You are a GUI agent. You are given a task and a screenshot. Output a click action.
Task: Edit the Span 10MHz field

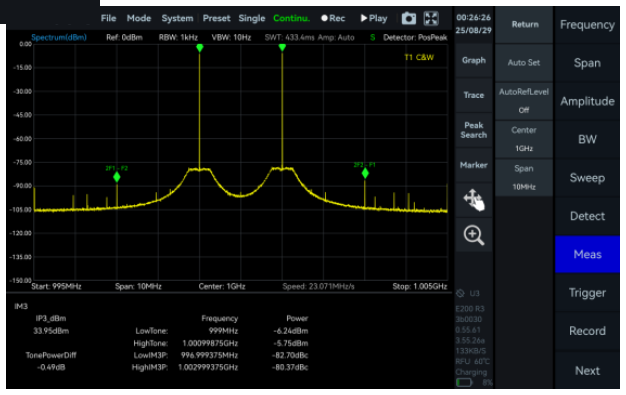click(x=524, y=178)
